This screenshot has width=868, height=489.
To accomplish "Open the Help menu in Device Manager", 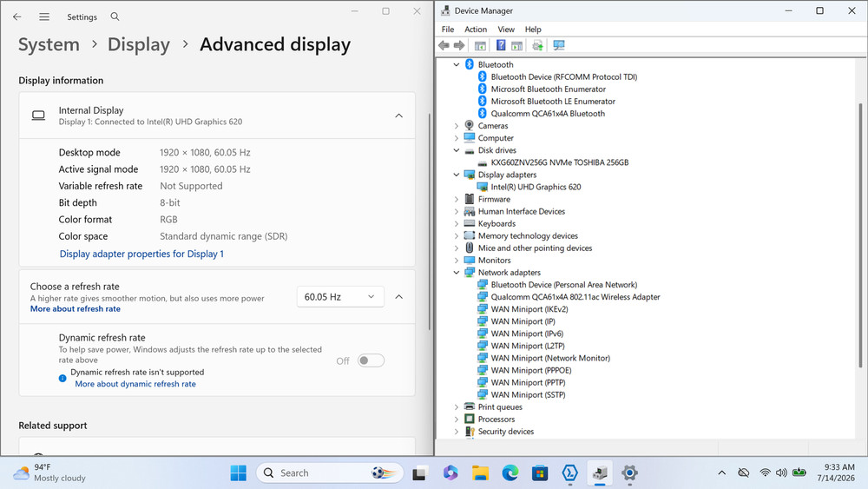I will [533, 30].
